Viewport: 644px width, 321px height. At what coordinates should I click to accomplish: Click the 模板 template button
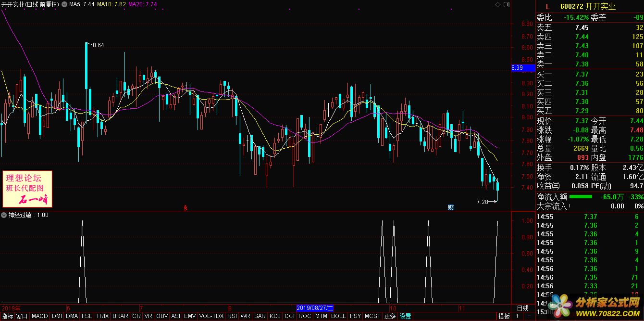coord(504,316)
